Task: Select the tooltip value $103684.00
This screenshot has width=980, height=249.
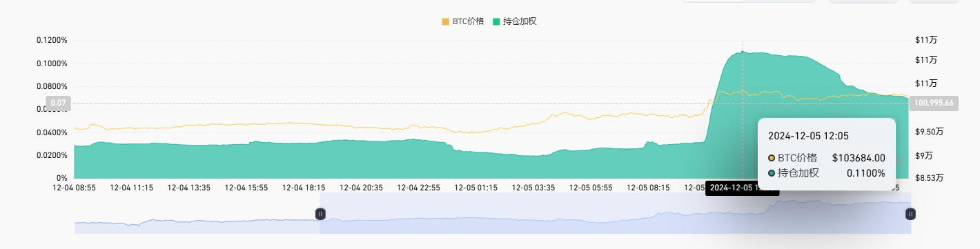Action: (859, 158)
